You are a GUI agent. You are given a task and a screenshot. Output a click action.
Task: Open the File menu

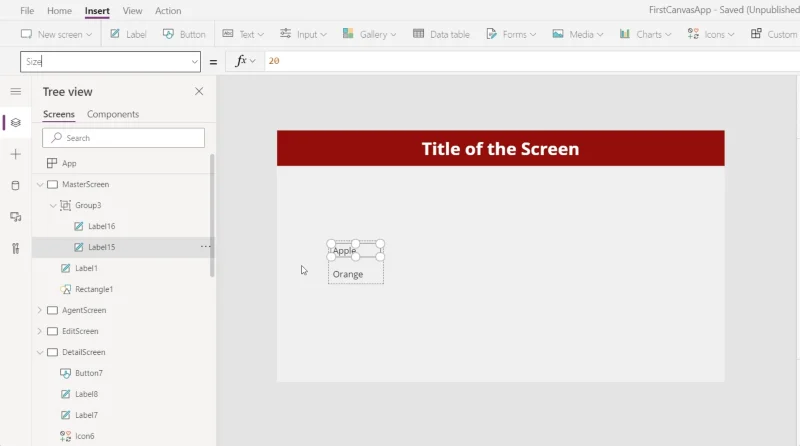(x=27, y=11)
